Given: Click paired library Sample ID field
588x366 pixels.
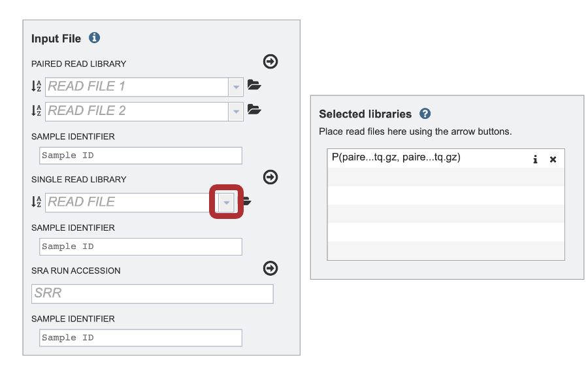Looking at the screenshot, I should tap(140, 156).
